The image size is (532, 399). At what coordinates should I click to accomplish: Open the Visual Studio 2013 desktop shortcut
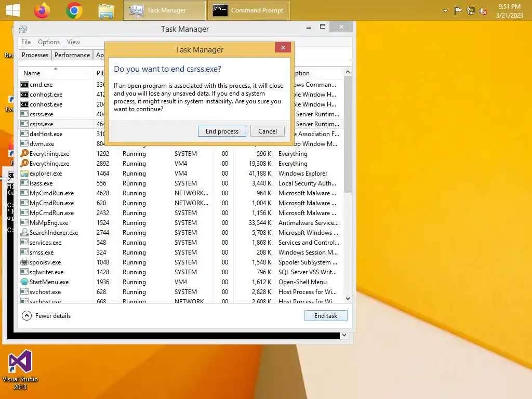(20, 370)
